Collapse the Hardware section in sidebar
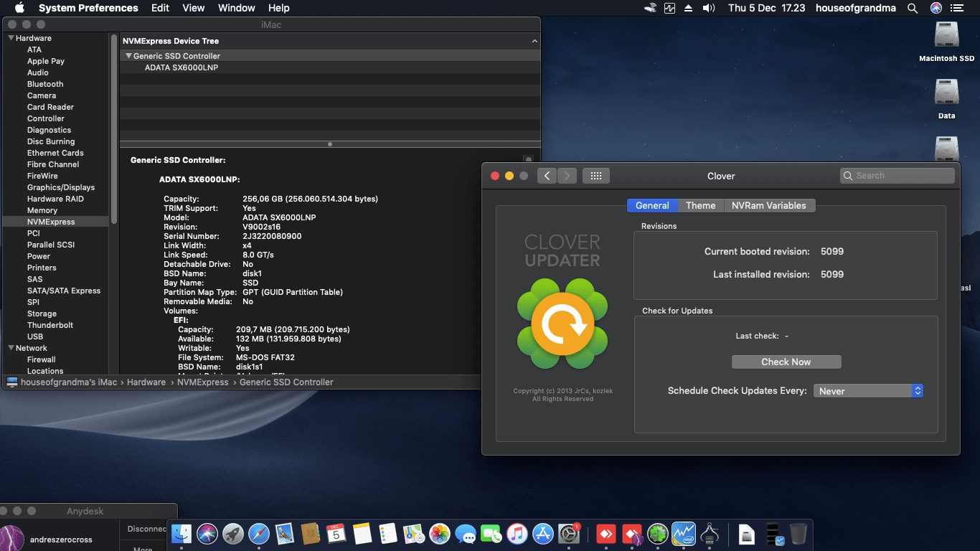The width and height of the screenshot is (980, 551). (x=11, y=38)
